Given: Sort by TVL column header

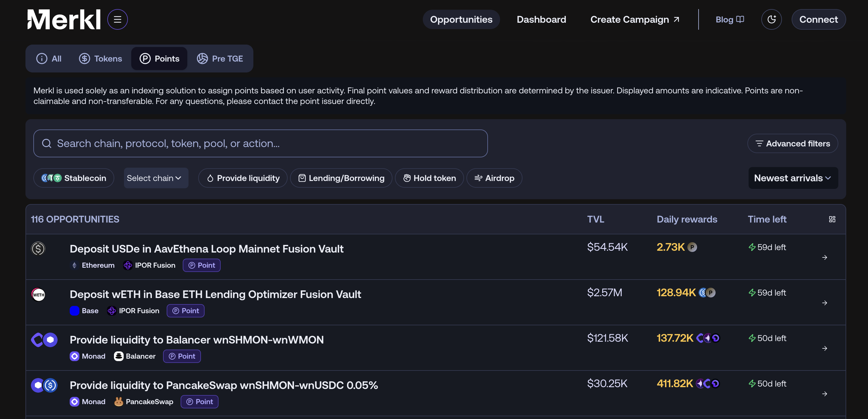Looking at the screenshot, I should [596, 220].
